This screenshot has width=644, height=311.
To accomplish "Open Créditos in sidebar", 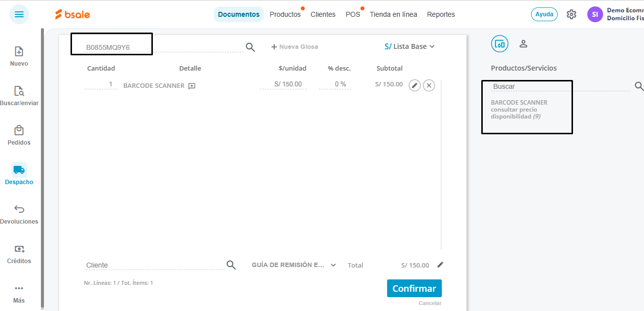I will (x=19, y=254).
